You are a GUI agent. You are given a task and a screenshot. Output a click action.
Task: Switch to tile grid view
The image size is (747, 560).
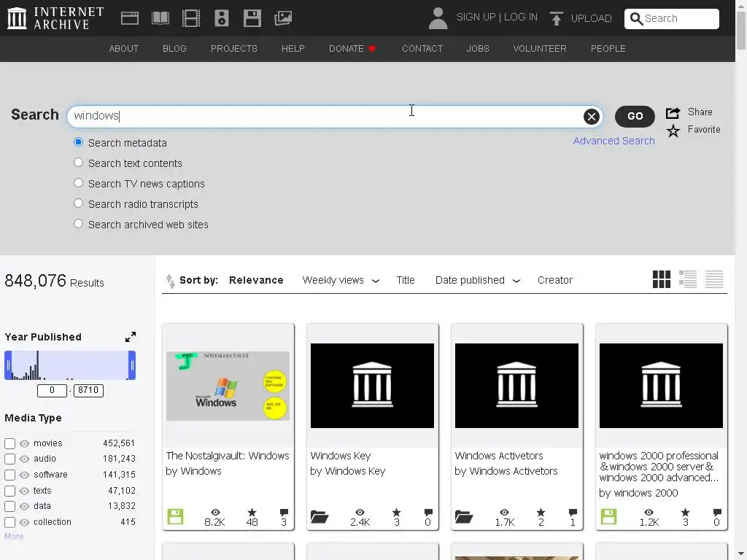click(x=661, y=279)
